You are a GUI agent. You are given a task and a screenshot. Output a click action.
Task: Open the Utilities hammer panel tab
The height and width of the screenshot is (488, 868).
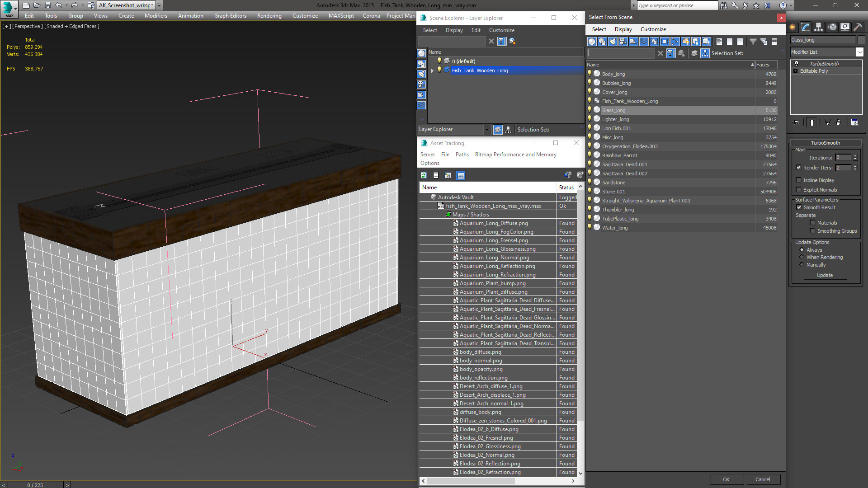tap(858, 27)
